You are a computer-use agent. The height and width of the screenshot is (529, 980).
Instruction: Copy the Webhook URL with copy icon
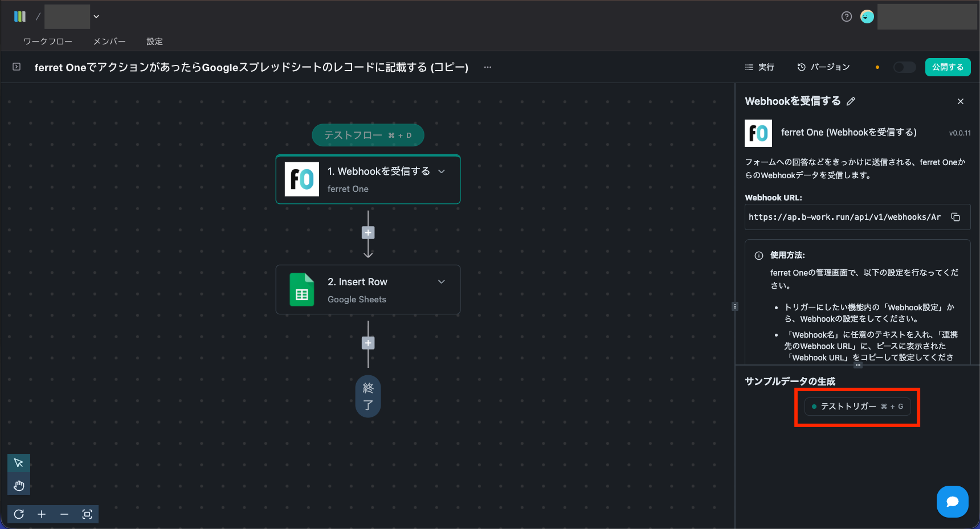(x=955, y=217)
